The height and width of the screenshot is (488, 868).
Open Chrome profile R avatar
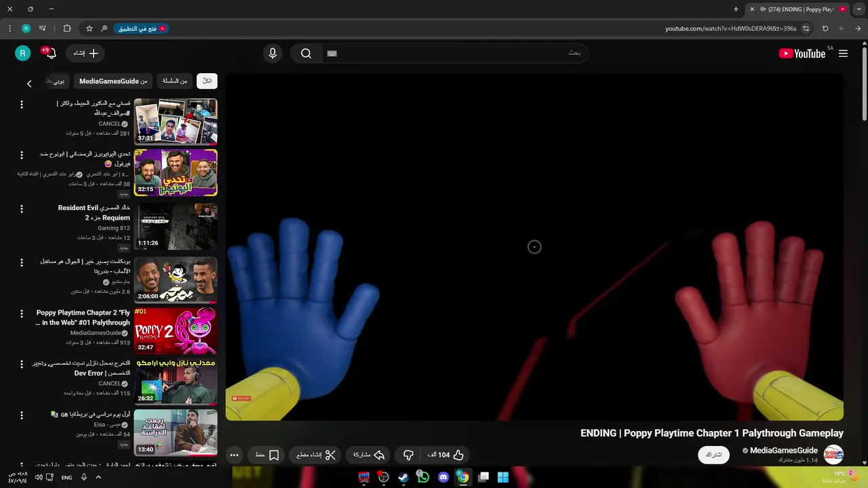(26, 28)
